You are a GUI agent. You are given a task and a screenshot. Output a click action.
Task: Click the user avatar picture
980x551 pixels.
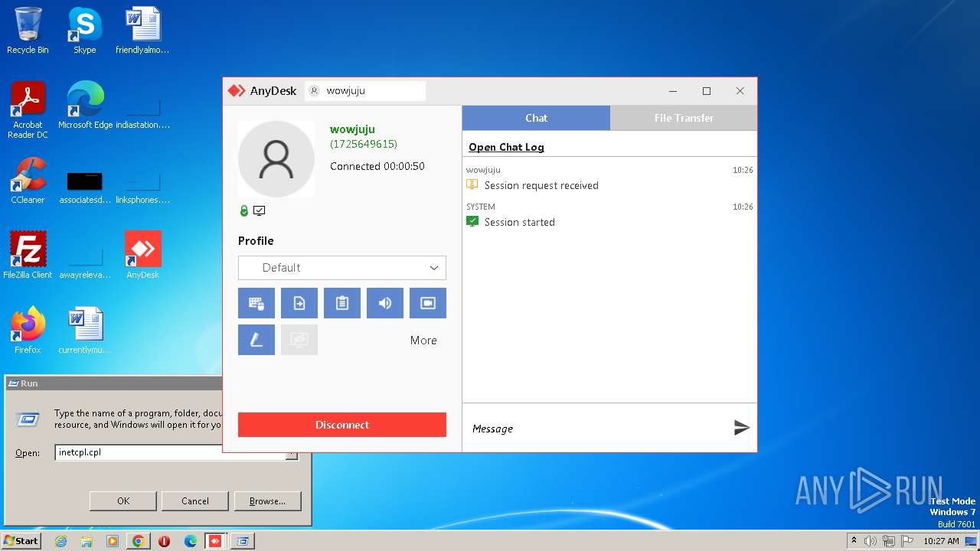pos(276,159)
